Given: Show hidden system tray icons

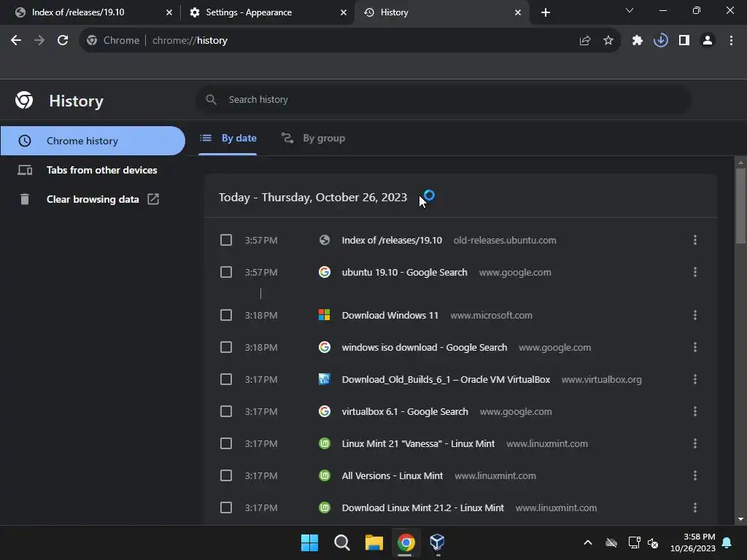Looking at the screenshot, I should click(588, 542).
